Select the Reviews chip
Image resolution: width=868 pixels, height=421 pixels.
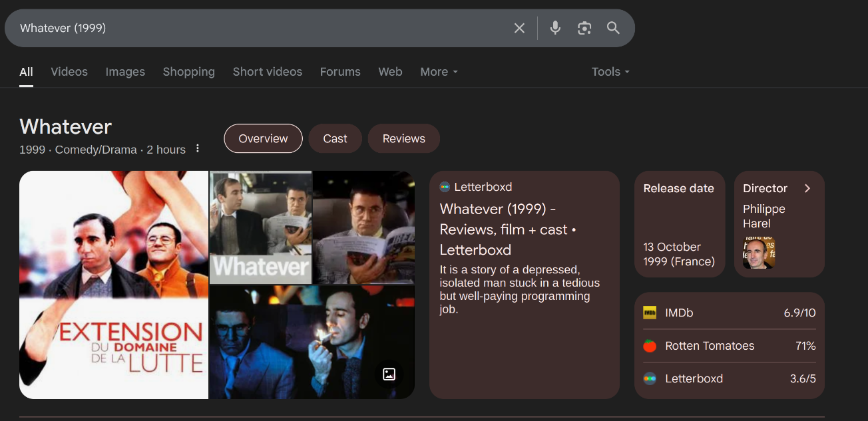[x=403, y=138]
